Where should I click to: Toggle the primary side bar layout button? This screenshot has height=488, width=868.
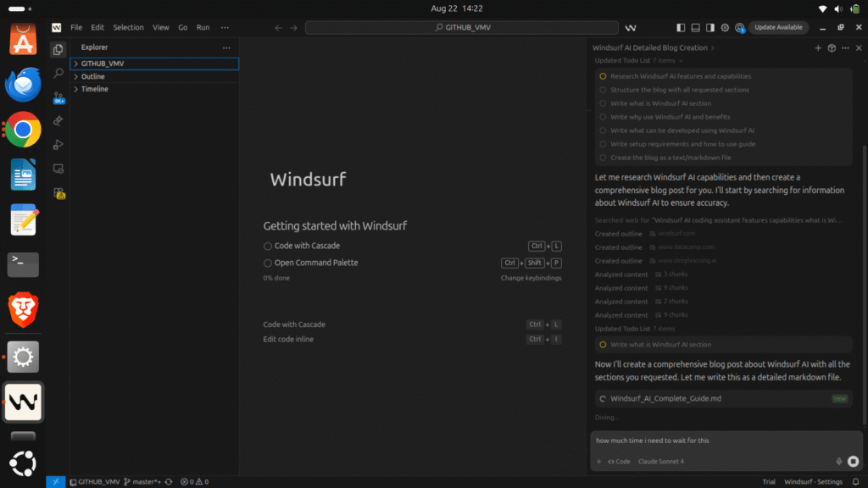681,28
